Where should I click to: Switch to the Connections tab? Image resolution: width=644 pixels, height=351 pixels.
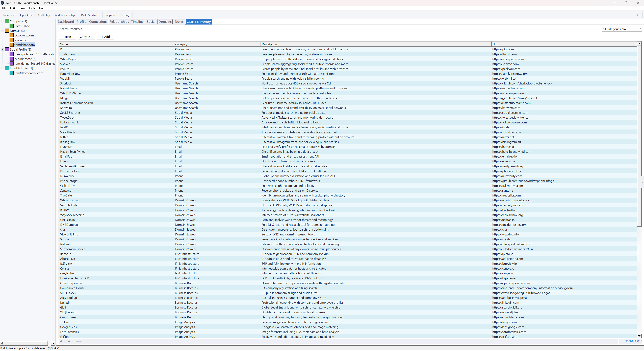(98, 22)
